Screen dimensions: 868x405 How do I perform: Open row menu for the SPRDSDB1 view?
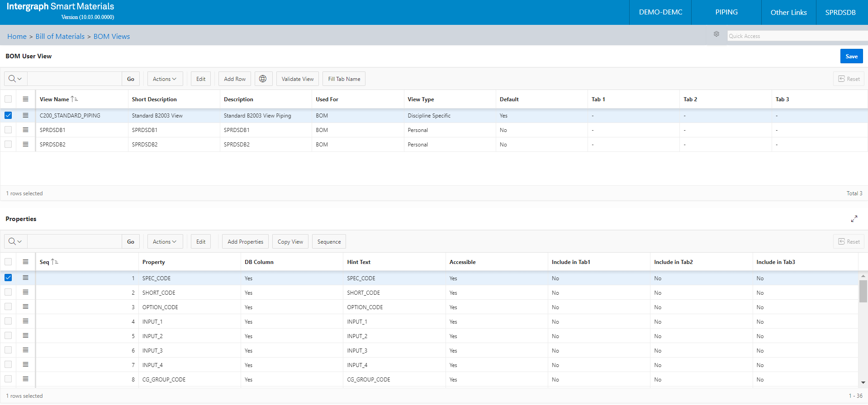click(x=25, y=130)
